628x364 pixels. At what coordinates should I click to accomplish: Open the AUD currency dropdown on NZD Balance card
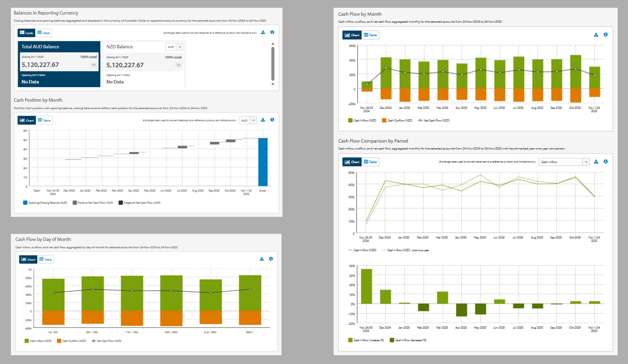[174, 46]
